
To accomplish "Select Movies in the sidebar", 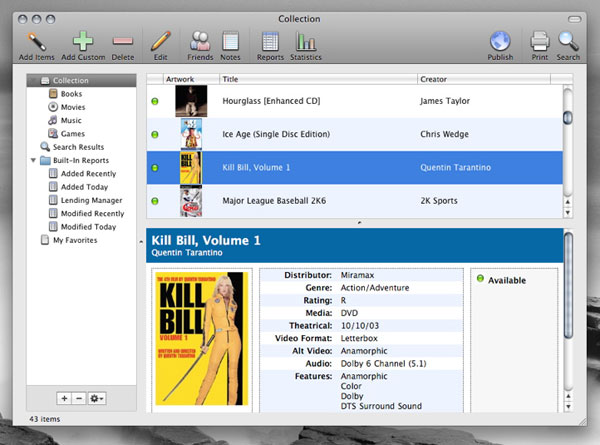I will click(72, 107).
